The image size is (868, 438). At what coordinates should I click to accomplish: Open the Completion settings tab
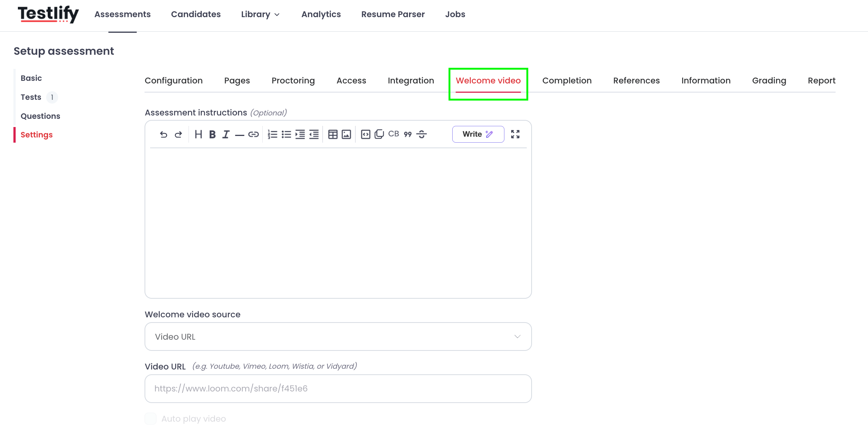click(567, 80)
